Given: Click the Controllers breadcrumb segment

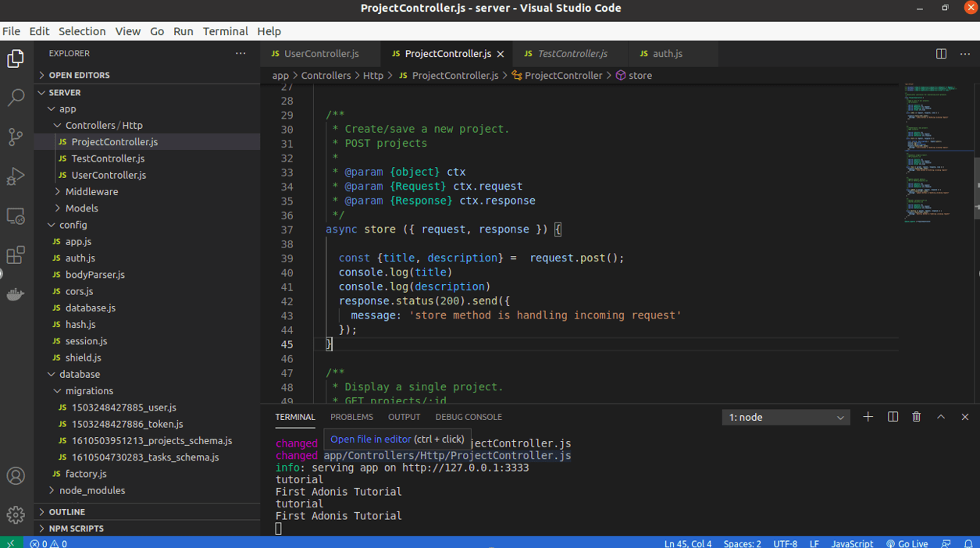Looking at the screenshot, I should coord(326,76).
